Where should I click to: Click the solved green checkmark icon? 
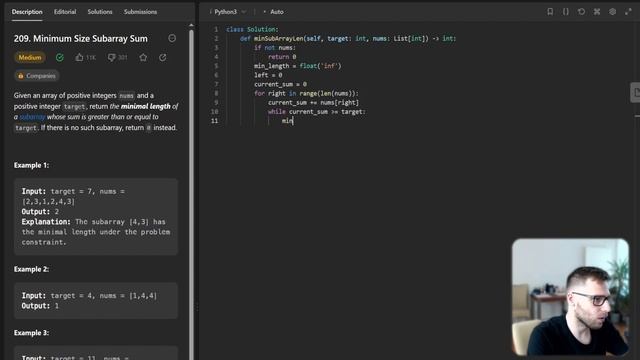60,58
